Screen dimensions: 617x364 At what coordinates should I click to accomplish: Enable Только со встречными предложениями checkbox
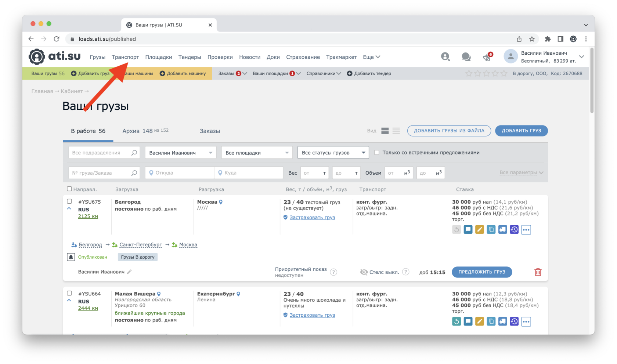coord(376,152)
